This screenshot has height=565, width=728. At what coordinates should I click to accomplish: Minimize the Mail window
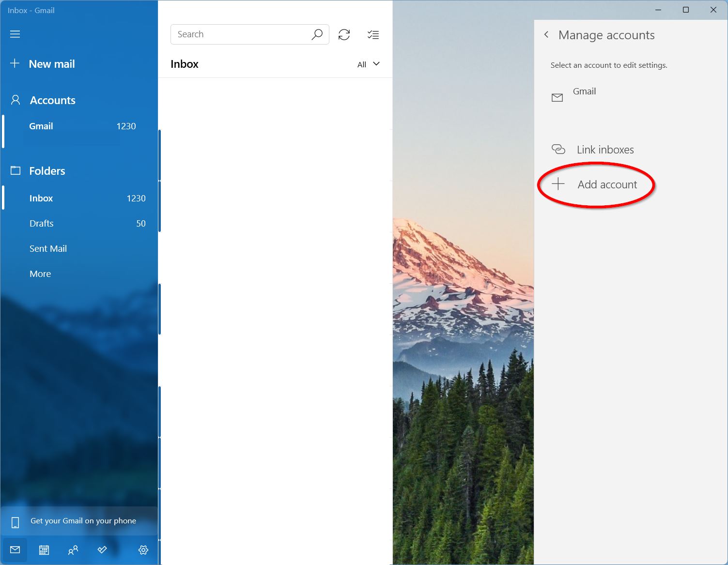[658, 10]
